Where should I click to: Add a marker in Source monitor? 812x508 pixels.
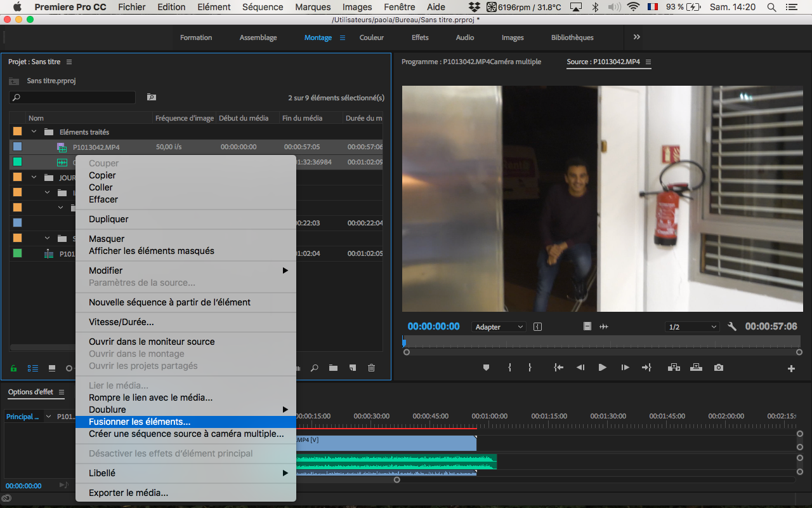click(487, 368)
